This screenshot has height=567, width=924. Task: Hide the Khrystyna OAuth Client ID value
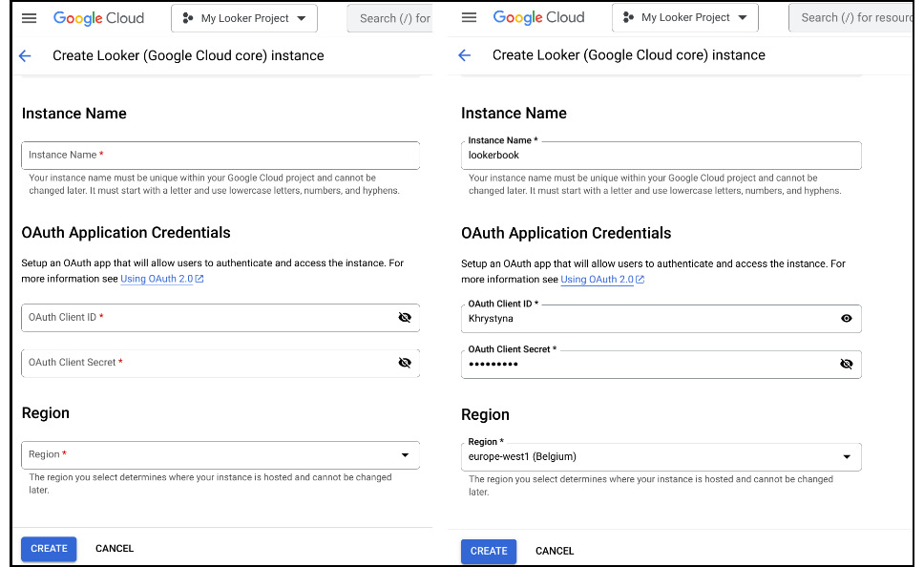847,318
